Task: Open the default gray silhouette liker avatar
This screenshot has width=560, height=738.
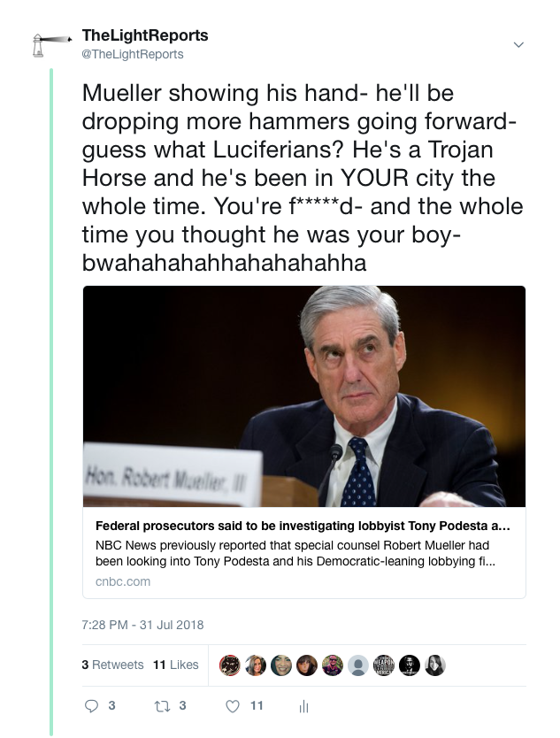Action: (357, 665)
